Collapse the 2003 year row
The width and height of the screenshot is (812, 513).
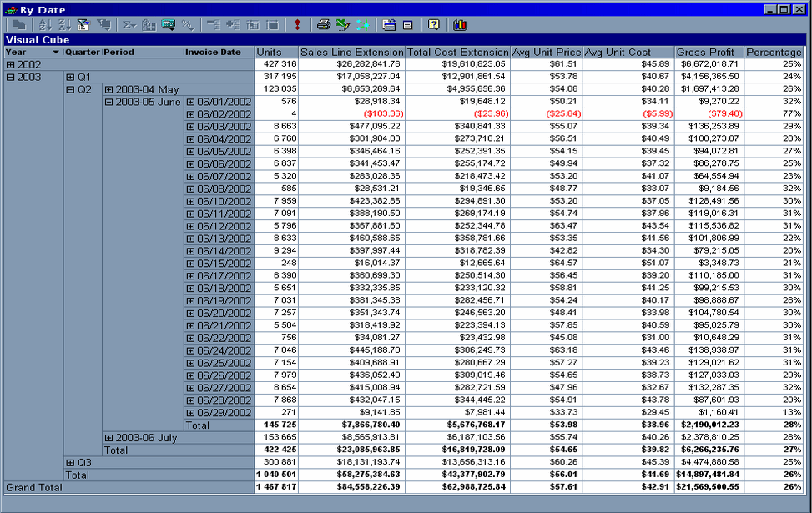10,77
